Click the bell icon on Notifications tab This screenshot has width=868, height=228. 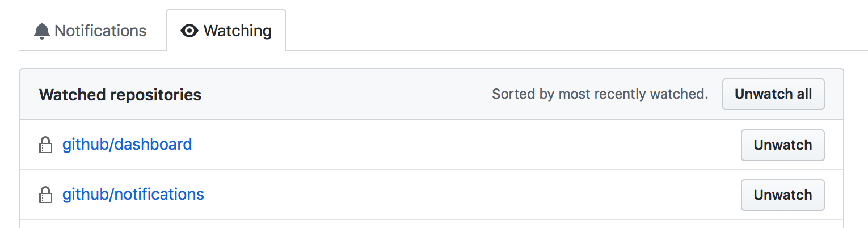coord(41,31)
